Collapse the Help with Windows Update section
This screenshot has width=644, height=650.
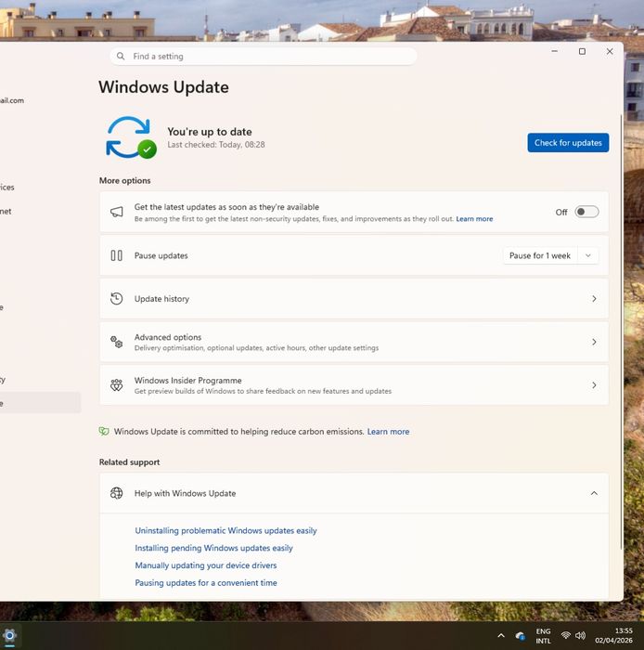point(594,494)
